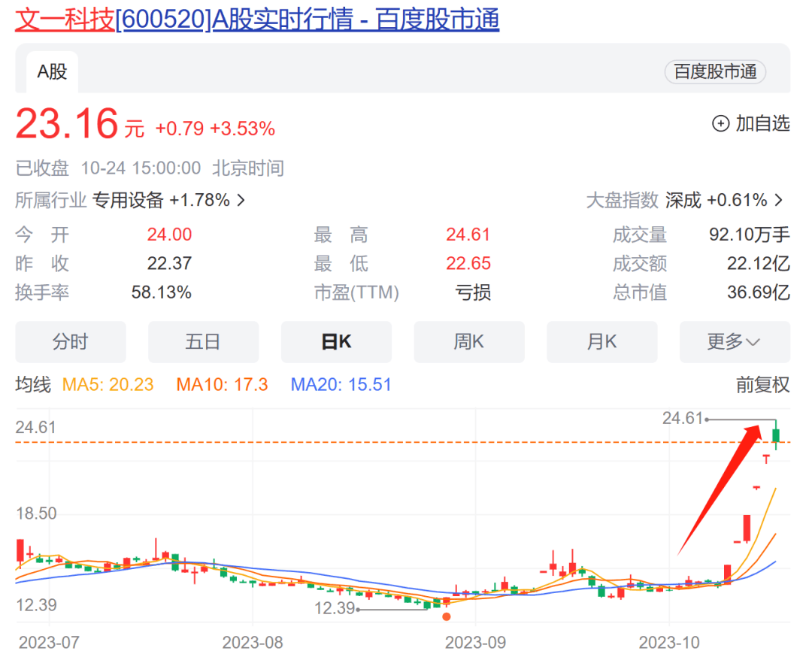The width and height of the screenshot is (812, 657).
Task: Select the MA5: 20.23 indicator label
Action: pos(108,385)
